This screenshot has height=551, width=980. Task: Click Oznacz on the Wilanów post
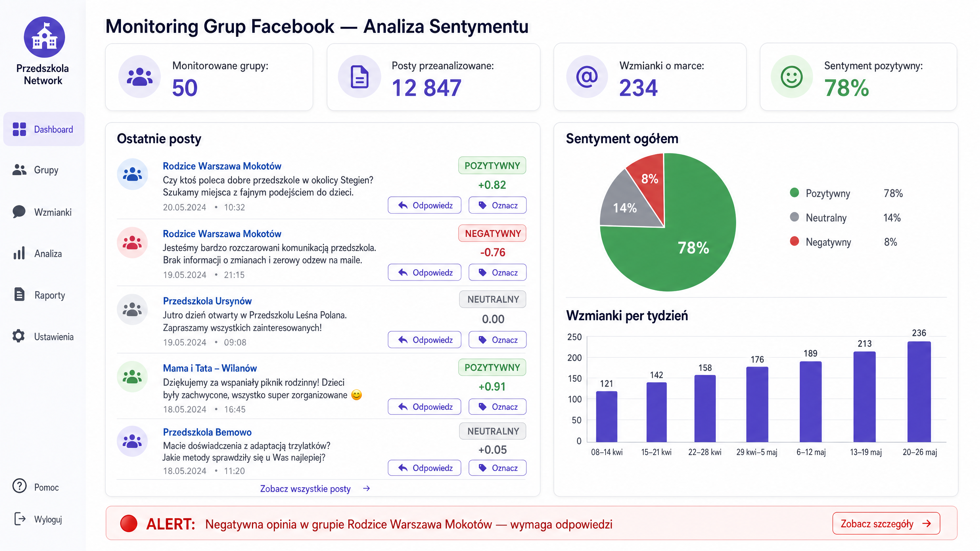[497, 407]
